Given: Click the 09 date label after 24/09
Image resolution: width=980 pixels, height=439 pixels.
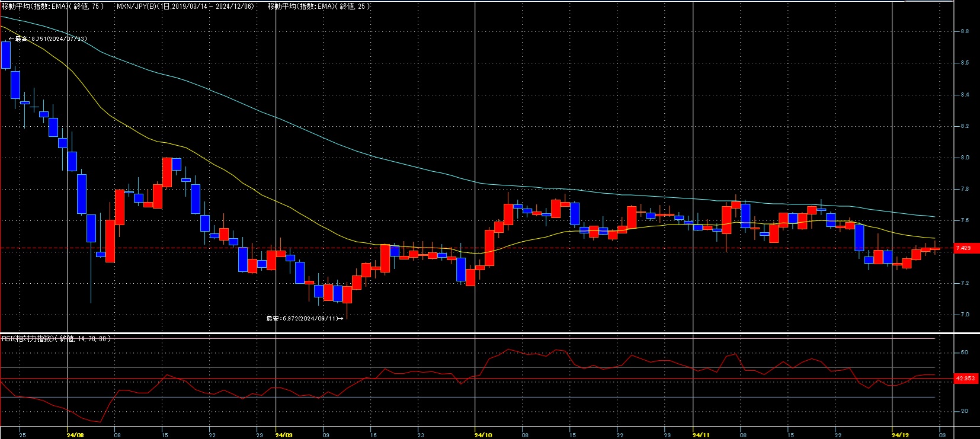Looking at the screenshot, I should click(326, 435).
